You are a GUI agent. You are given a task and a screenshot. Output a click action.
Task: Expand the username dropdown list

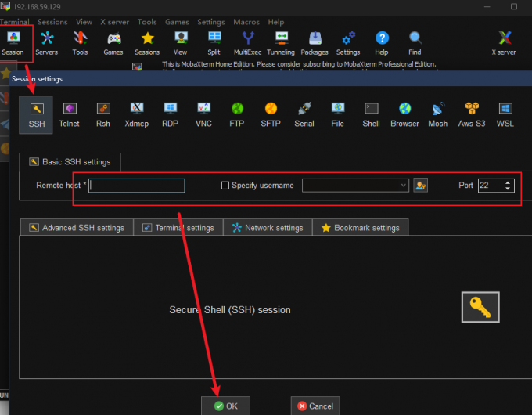[x=403, y=186]
